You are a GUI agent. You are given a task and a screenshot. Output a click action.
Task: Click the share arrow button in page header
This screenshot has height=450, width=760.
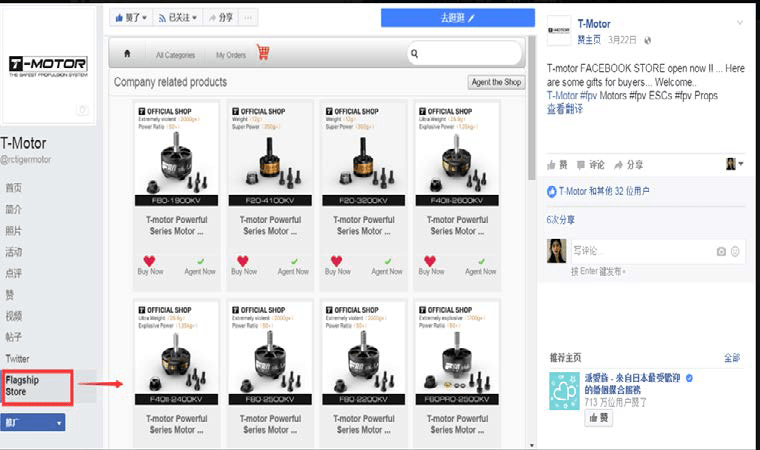(220, 17)
